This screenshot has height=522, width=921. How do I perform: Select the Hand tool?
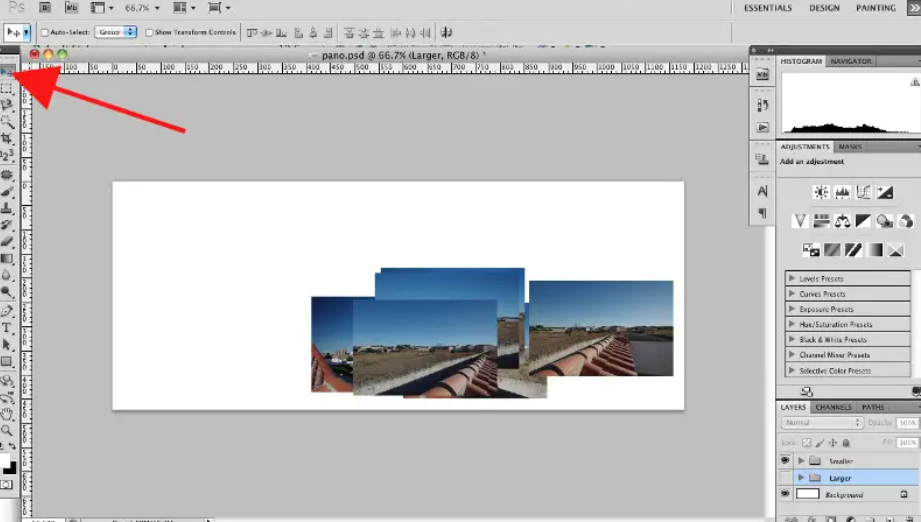click(x=6, y=414)
